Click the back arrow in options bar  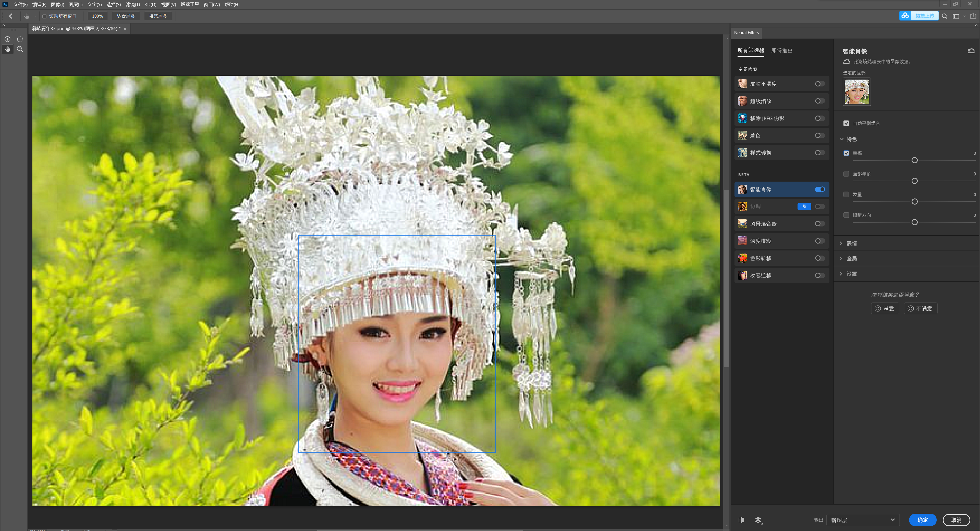[11, 16]
